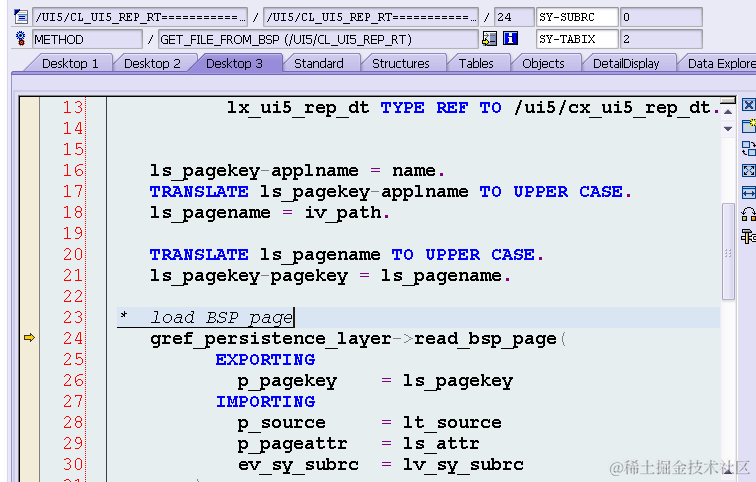Open the Objects tab
Image resolution: width=756 pixels, height=482 pixels.
[543, 64]
